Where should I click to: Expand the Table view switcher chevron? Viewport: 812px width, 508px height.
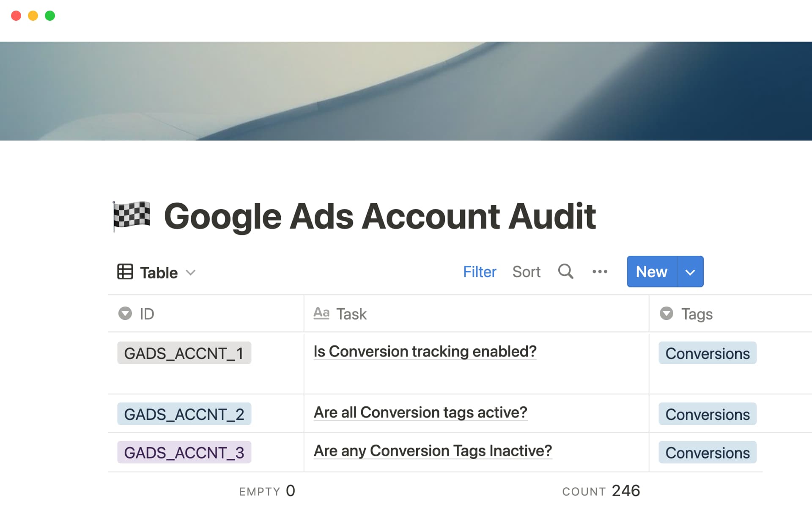click(191, 273)
